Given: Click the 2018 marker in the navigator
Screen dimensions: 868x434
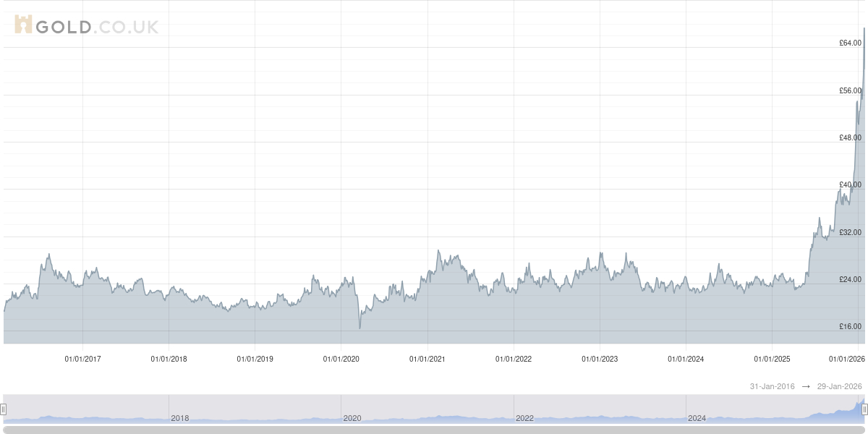Looking at the screenshot, I should [x=179, y=418].
